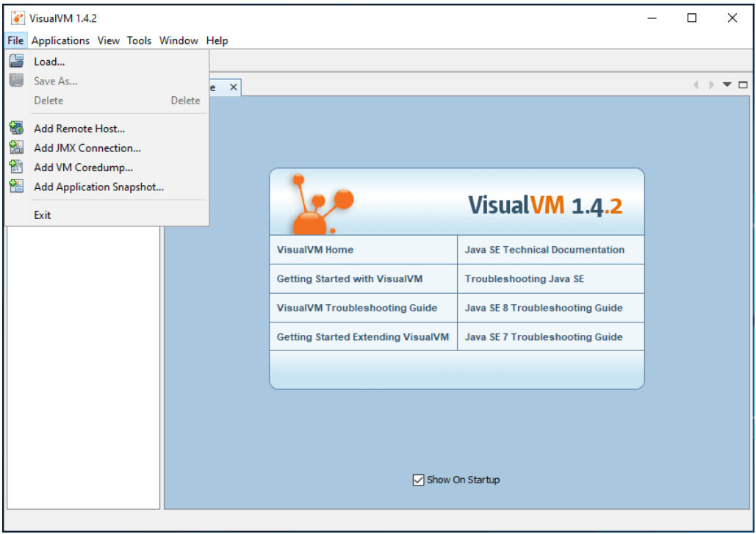756x534 pixels.
Task: Click the VisualVM app icon in title bar
Action: pos(18,18)
